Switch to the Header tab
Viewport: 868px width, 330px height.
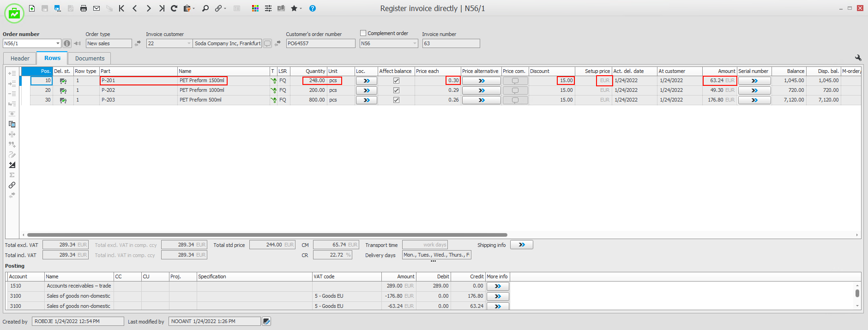click(x=20, y=58)
